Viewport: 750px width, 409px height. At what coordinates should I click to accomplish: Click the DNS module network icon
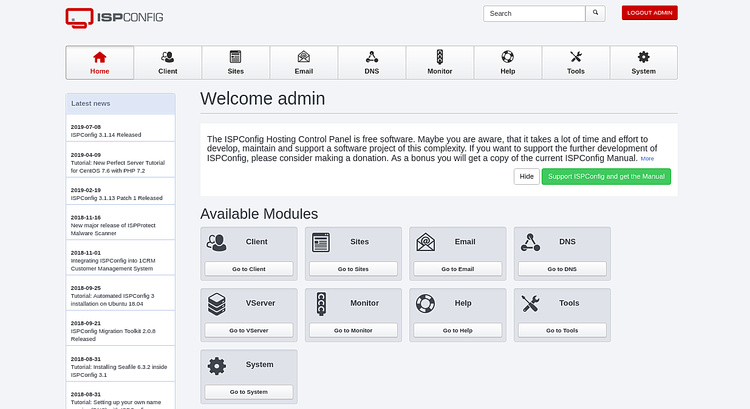pyautogui.click(x=529, y=241)
